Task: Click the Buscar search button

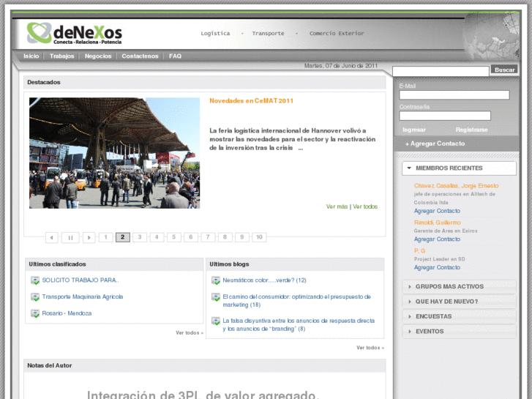Action: (504, 70)
